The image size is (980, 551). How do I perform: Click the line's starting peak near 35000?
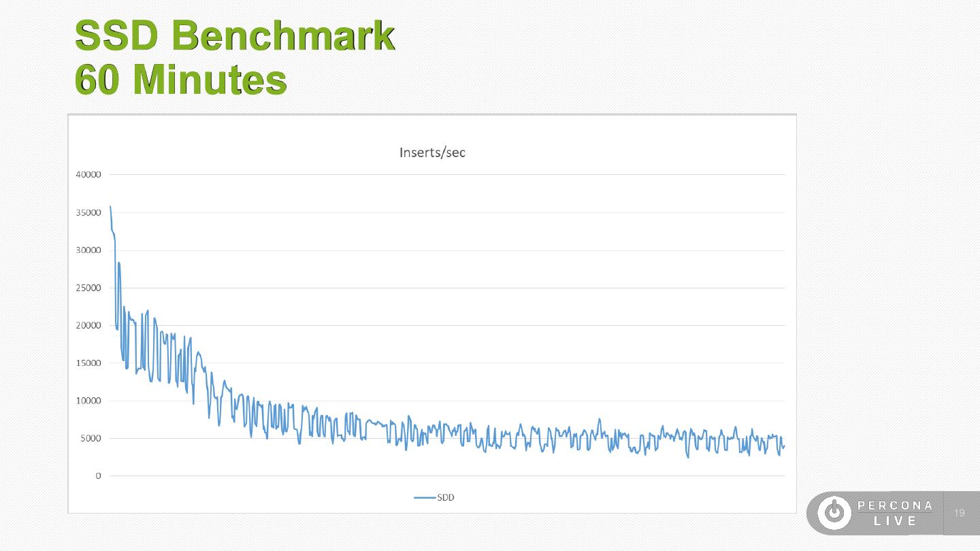110,207
